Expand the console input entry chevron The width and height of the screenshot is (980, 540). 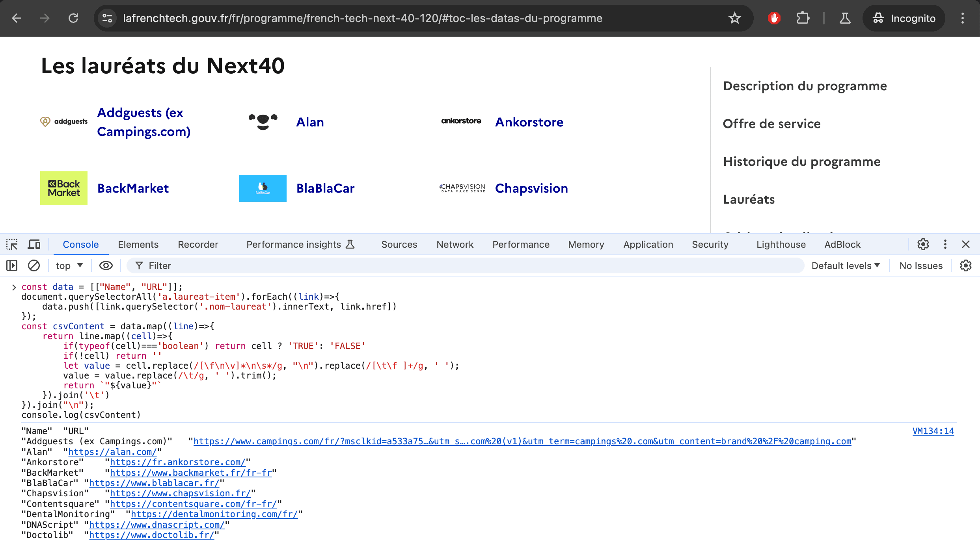14,287
